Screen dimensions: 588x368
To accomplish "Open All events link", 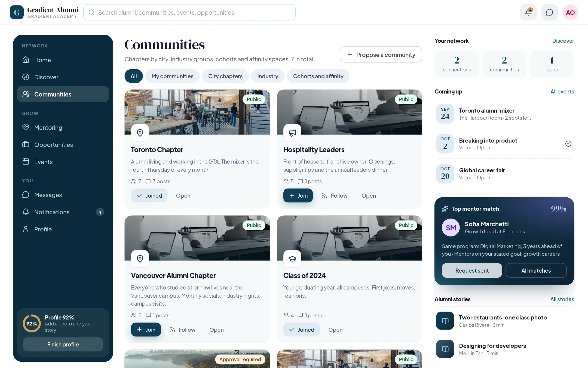I will pos(562,92).
